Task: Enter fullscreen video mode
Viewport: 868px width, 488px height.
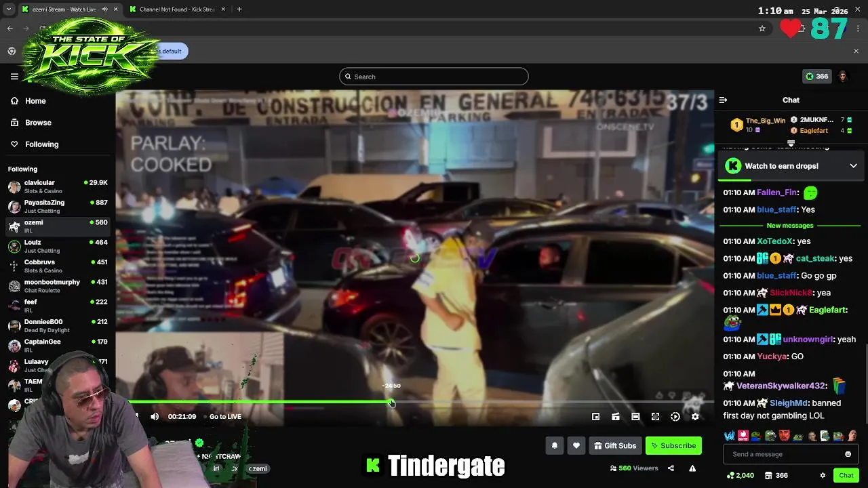Action: click(655, 417)
